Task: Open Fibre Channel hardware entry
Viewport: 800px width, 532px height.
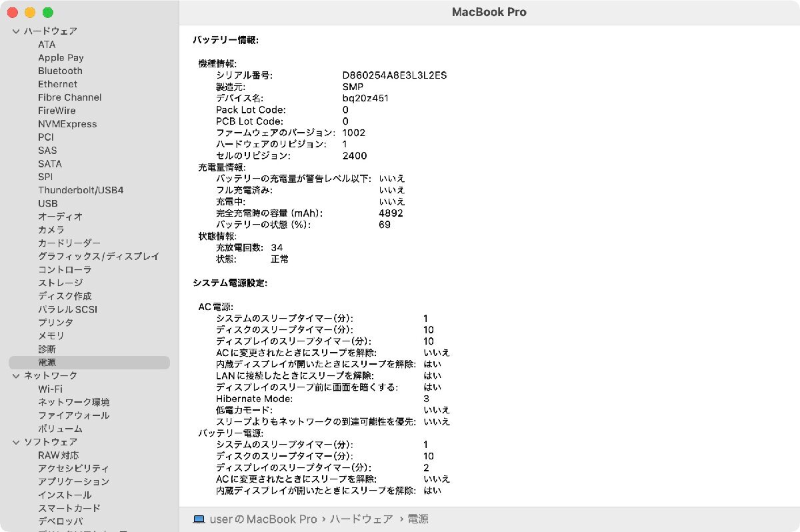Action: [x=70, y=97]
